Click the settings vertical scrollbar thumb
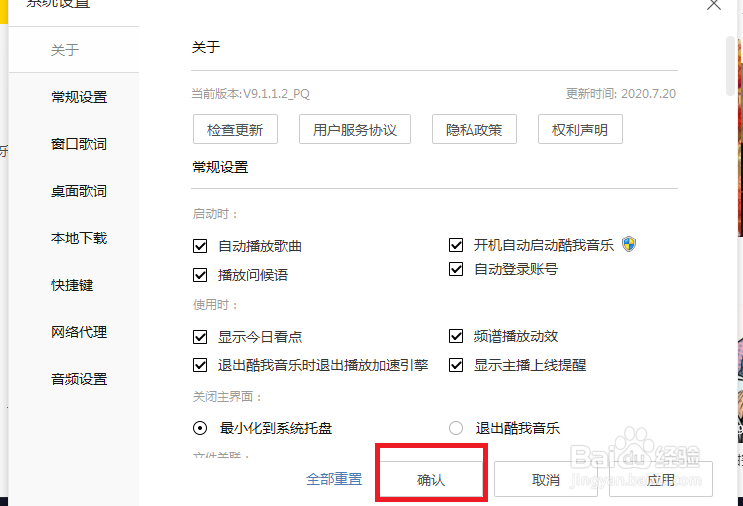 click(730, 66)
